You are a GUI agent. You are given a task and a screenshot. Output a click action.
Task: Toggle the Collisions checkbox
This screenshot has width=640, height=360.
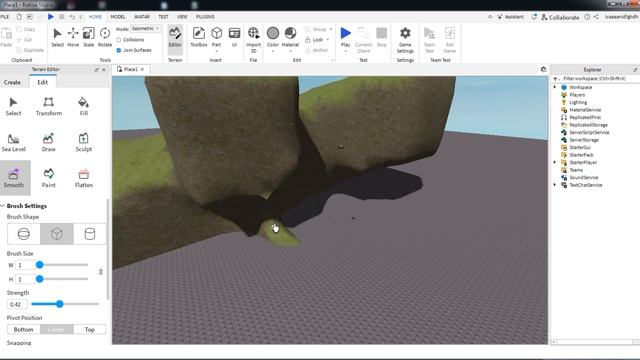[119, 40]
